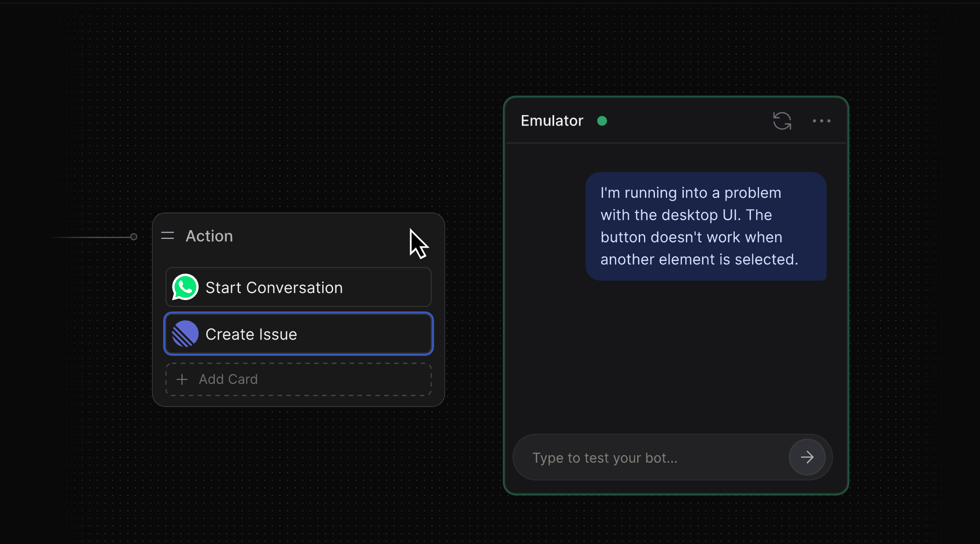Click the desktop UI problem chat message
Image resolution: width=980 pixels, height=544 pixels.
(x=705, y=226)
